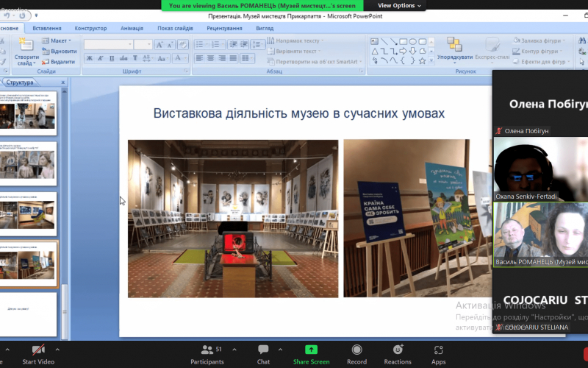Open Контур фігури shape outline

click(538, 51)
